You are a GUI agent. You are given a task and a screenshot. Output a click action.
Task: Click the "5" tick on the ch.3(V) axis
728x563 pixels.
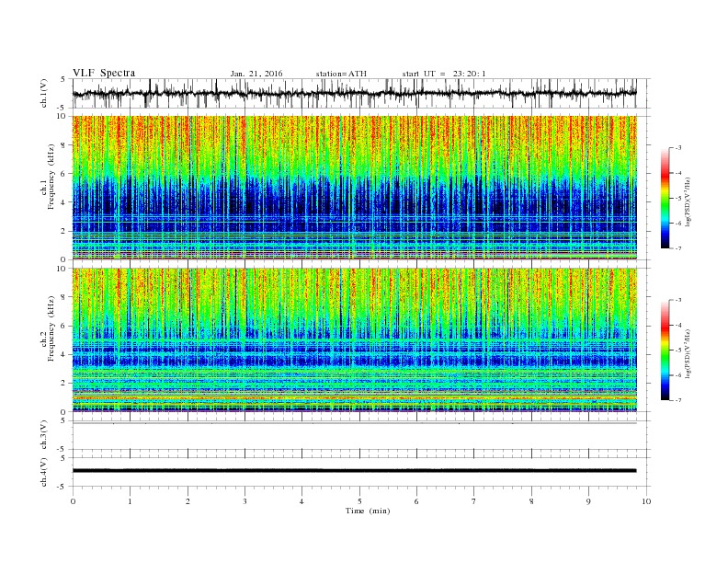63,420
